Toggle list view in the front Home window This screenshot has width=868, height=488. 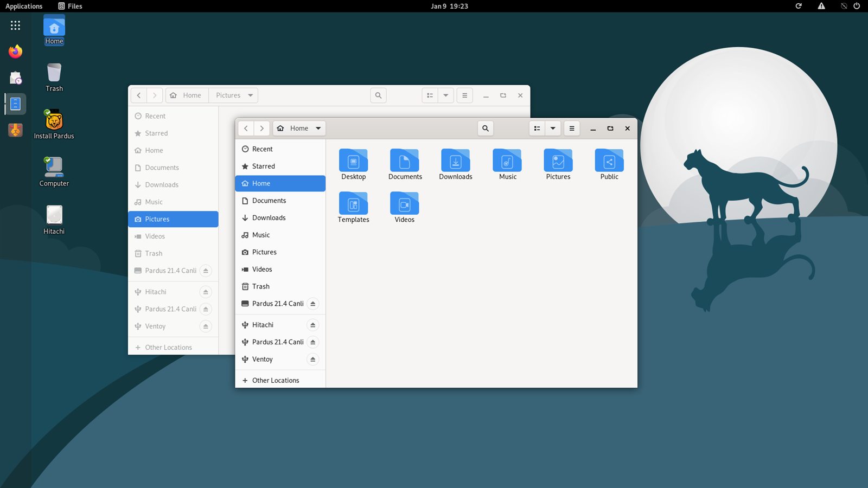click(x=537, y=129)
